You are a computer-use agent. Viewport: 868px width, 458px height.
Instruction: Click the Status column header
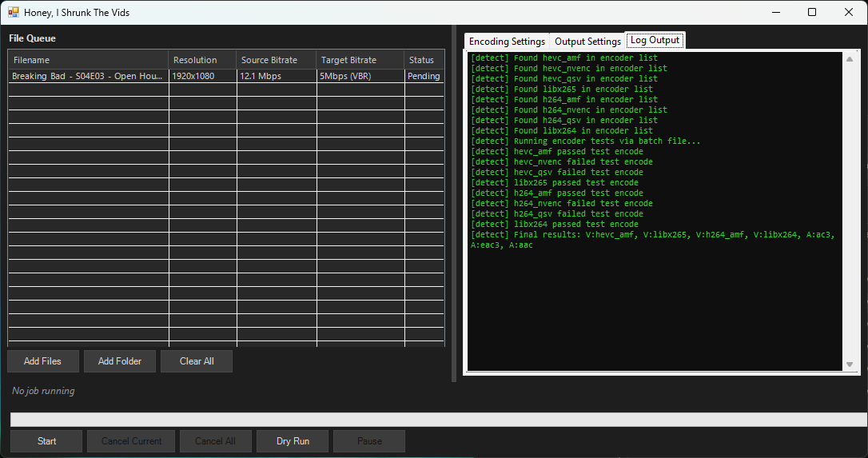(x=424, y=60)
